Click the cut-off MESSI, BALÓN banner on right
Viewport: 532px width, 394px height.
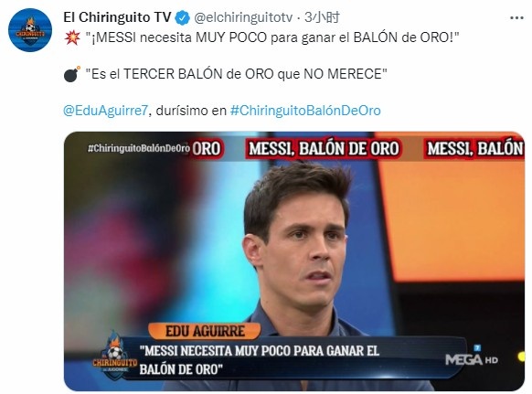pos(474,149)
